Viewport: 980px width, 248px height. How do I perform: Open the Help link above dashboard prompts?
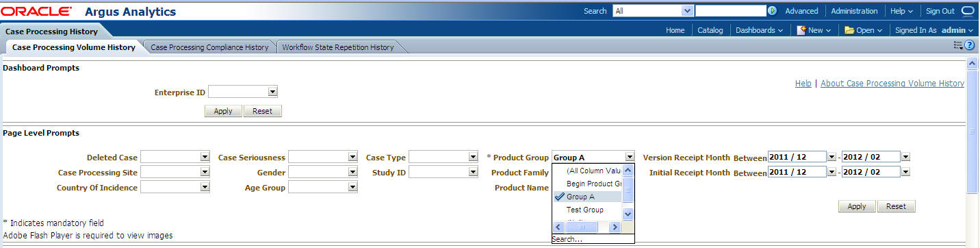pos(803,83)
